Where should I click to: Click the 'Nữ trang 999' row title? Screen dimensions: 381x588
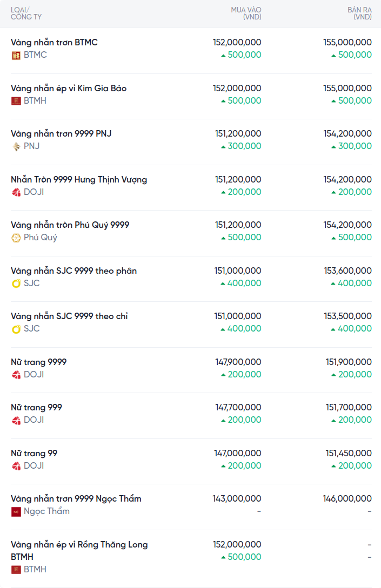[x=36, y=407]
